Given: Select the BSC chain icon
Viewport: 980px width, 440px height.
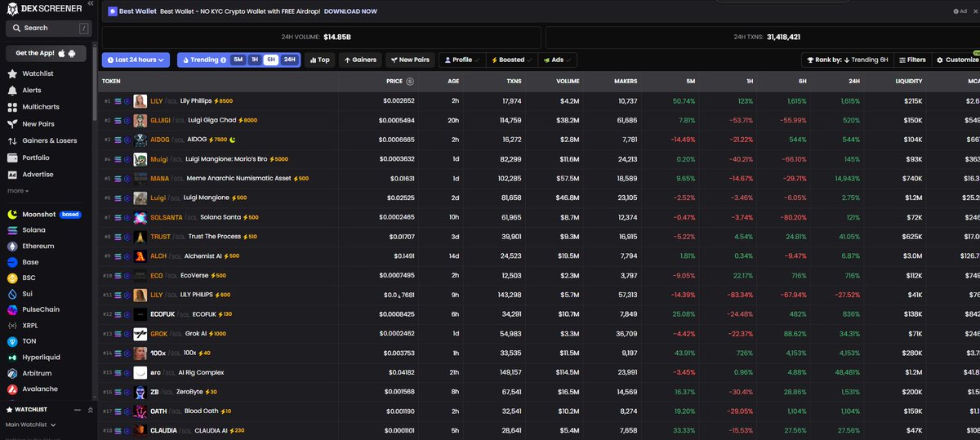Looking at the screenshot, I should 12,278.
